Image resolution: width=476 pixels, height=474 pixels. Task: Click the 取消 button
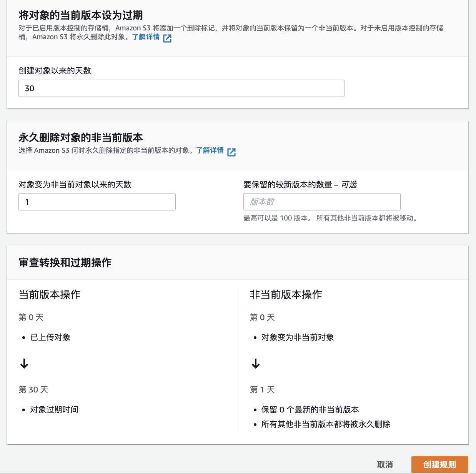(x=384, y=464)
